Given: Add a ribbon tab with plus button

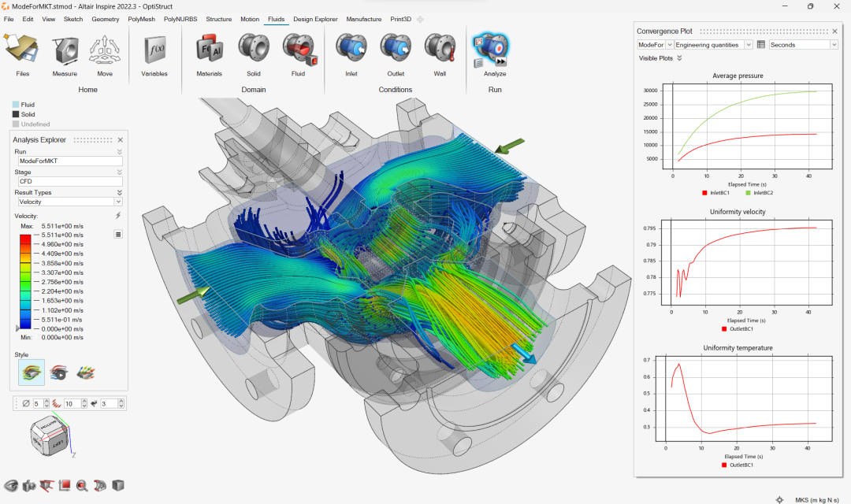Looking at the screenshot, I should 420,19.
